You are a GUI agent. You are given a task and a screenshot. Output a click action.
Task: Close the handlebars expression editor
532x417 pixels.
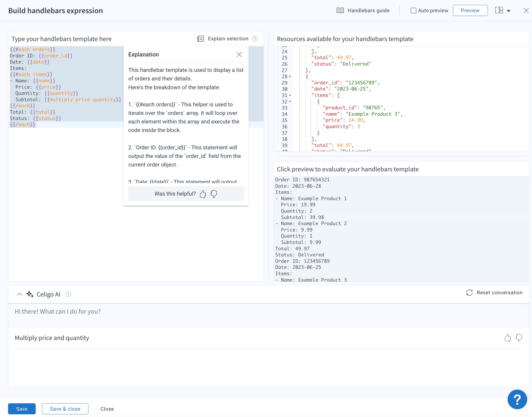[x=526, y=11]
